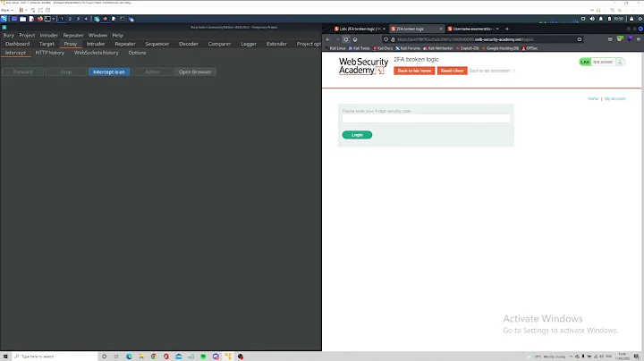Open the Intruder menu in Burp menu bar

coord(49,35)
